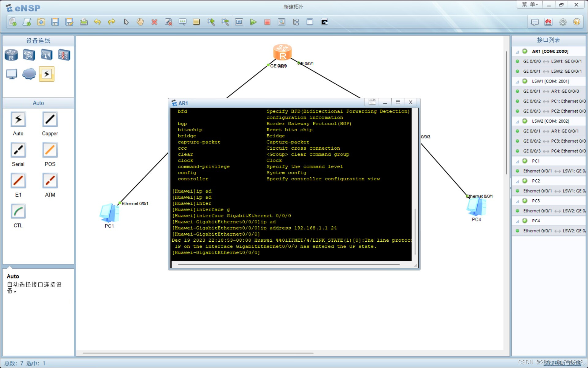The width and height of the screenshot is (588, 368).
Task: Select GE 0/0/3 to PC2 Ethernet row
Action: click(549, 111)
